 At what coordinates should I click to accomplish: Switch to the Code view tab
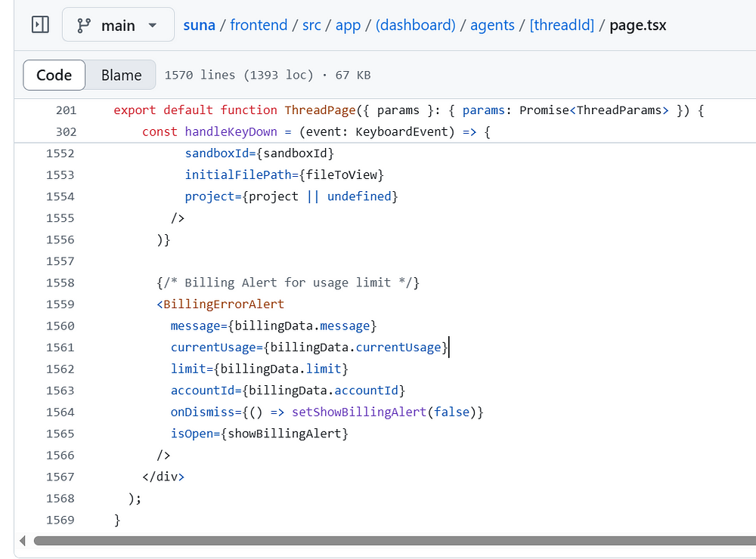(54, 75)
